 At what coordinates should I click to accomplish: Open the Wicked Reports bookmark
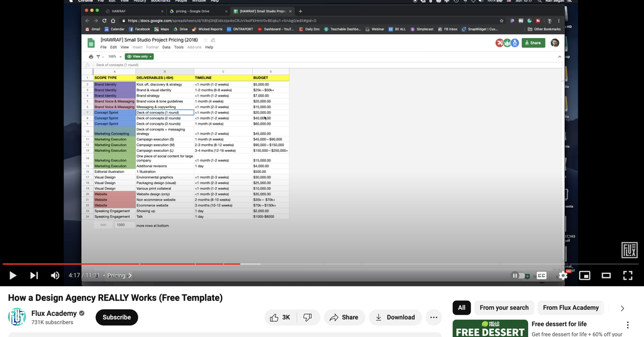coord(207,29)
